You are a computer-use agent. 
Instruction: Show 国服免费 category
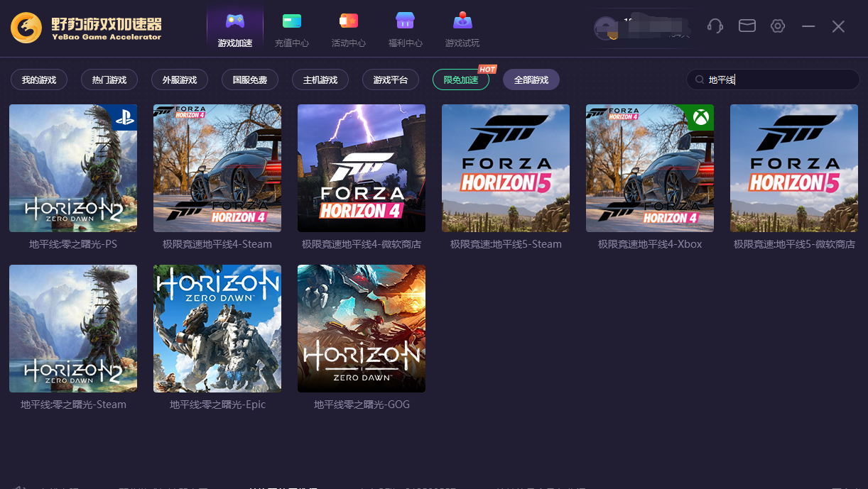pyautogui.click(x=250, y=80)
